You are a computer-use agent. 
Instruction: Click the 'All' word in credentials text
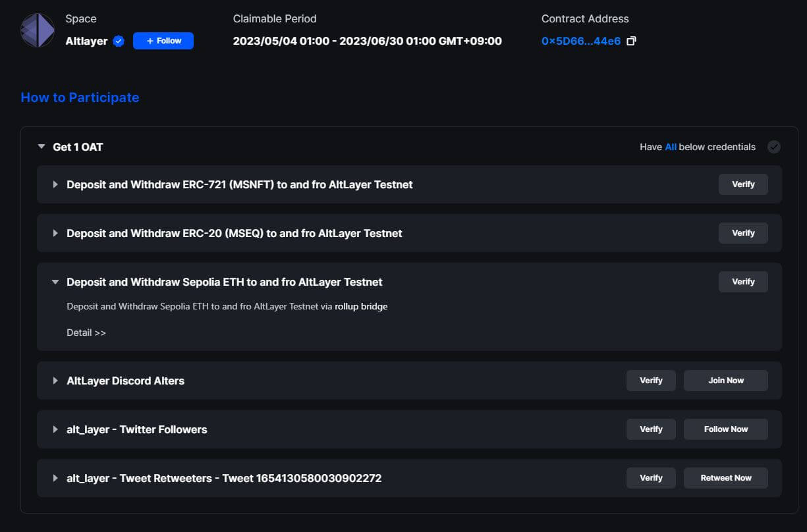pyautogui.click(x=671, y=147)
